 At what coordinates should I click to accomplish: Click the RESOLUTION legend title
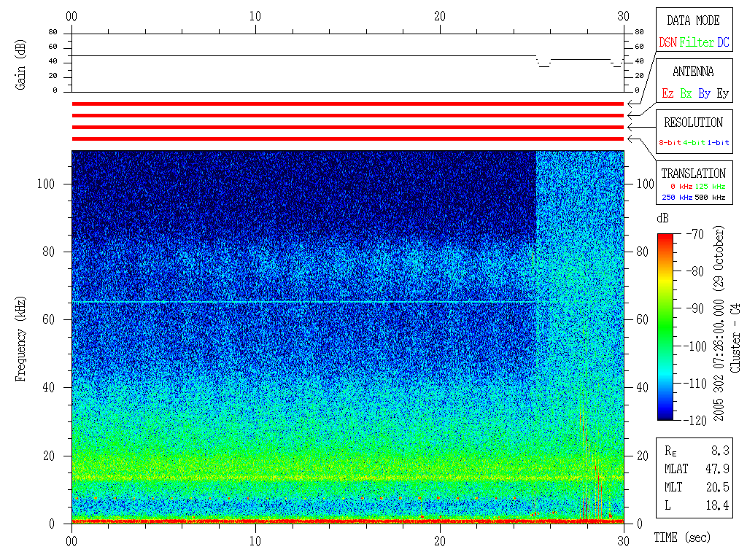tap(694, 122)
